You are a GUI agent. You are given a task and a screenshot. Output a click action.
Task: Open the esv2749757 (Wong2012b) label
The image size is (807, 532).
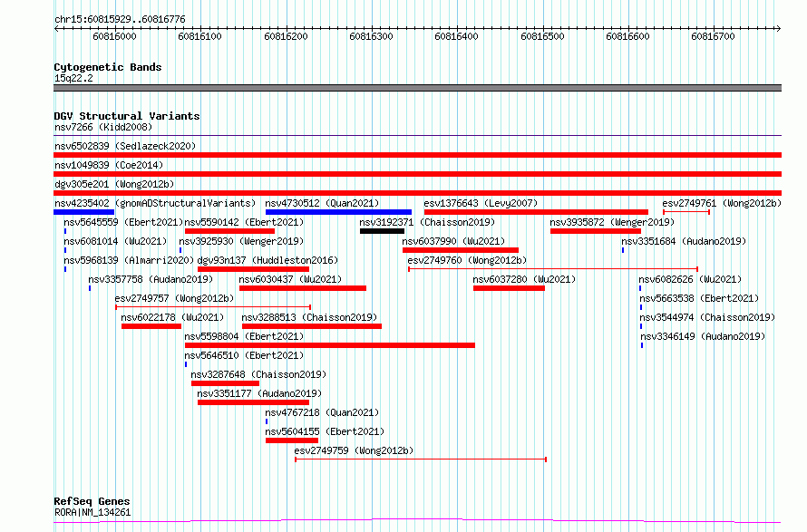tap(174, 298)
